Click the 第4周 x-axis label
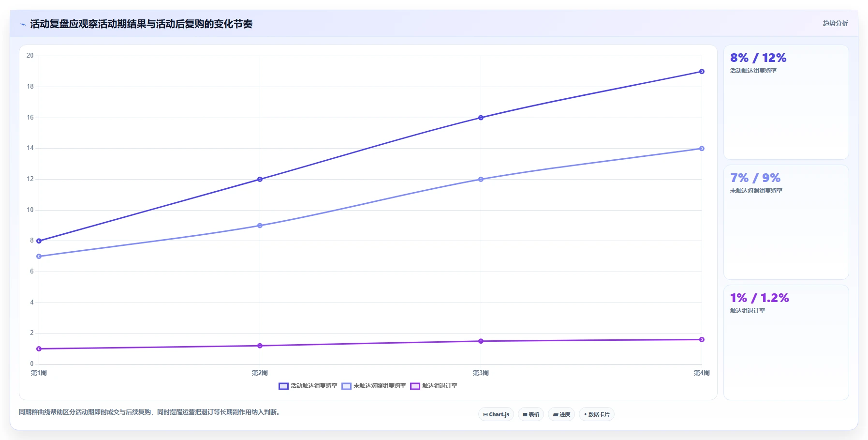This screenshot has height=440, width=868. point(702,373)
